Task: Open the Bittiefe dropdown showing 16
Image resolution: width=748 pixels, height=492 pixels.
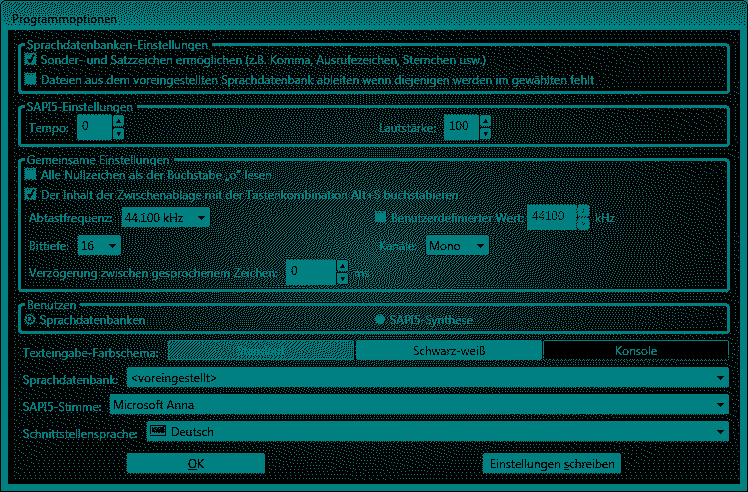Action: click(99, 245)
